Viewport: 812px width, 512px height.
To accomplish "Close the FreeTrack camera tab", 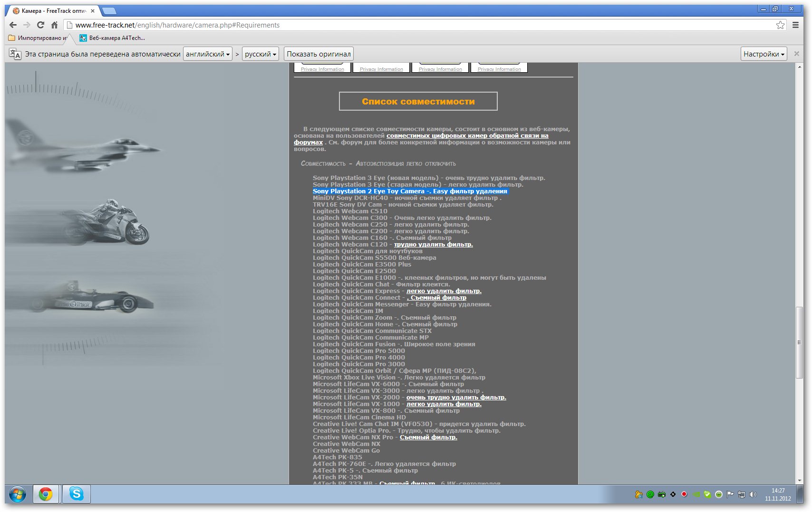I will (92, 10).
